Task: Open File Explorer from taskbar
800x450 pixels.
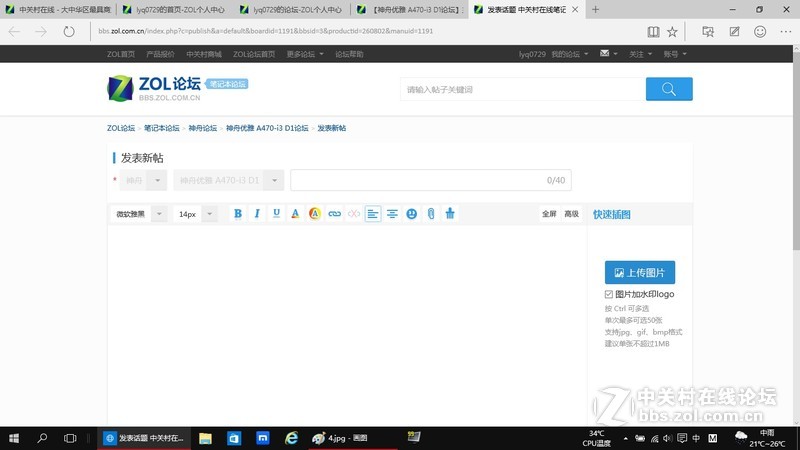Action: (205, 438)
